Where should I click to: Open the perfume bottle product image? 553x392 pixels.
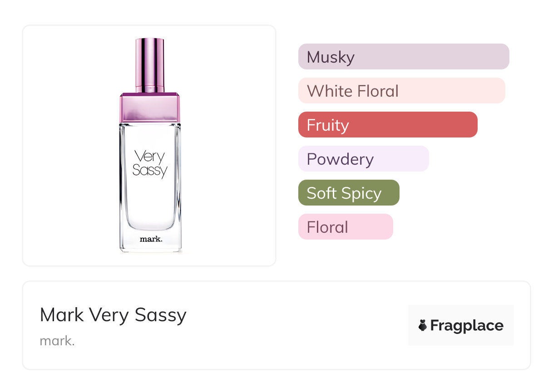point(149,145)
